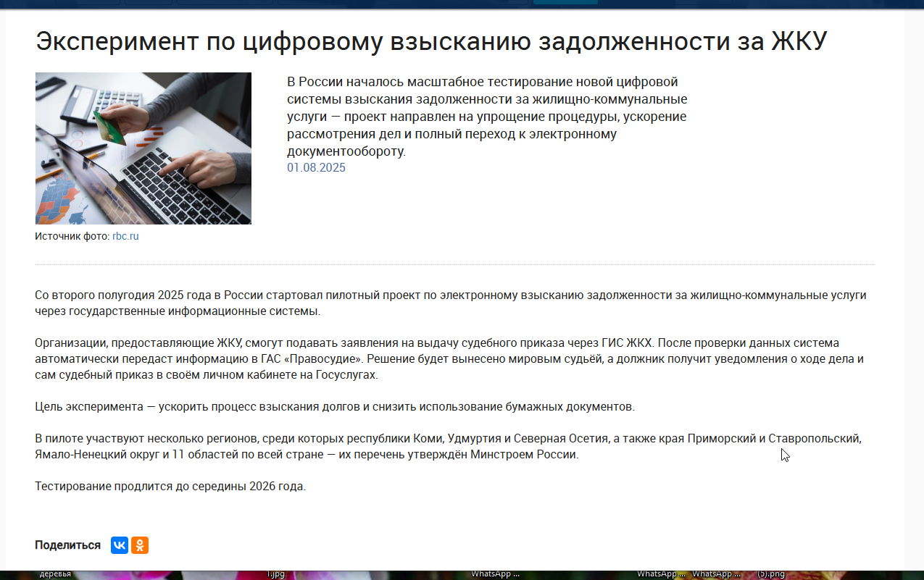Click the laptop and calculator article photo
The width and height of the screenshot is (924, 580).
143,148
